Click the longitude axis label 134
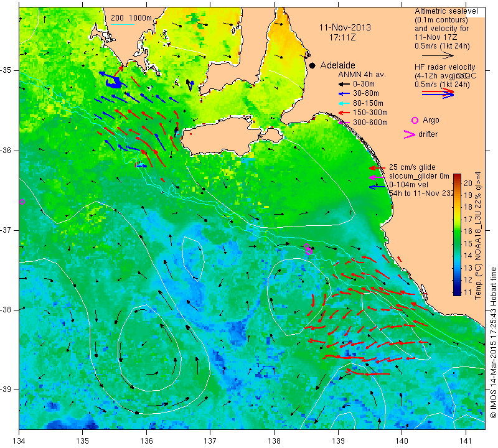 coord(19,441)
